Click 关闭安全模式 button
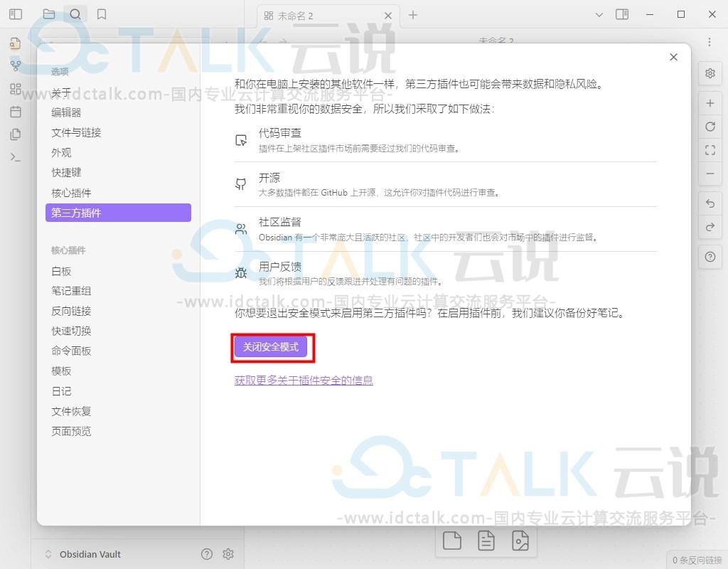Screen dimensions: 728x569 (x=271, y=347)
